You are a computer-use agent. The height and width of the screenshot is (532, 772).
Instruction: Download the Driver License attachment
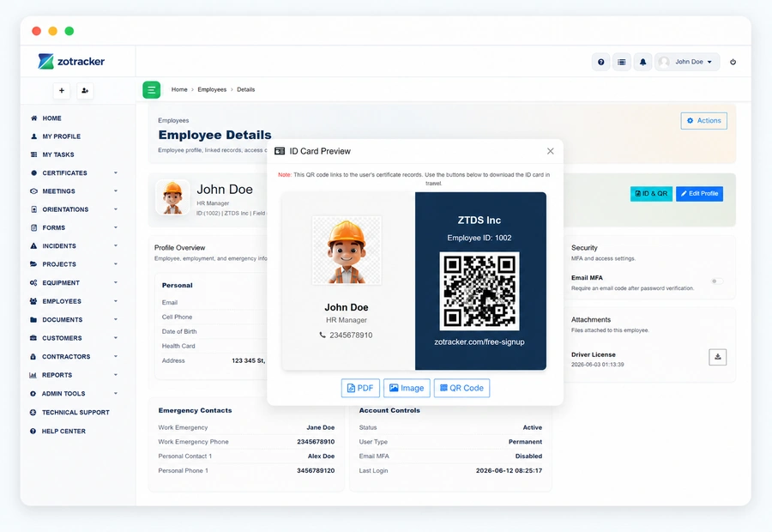pyautogui.click(x=718, y=357)
